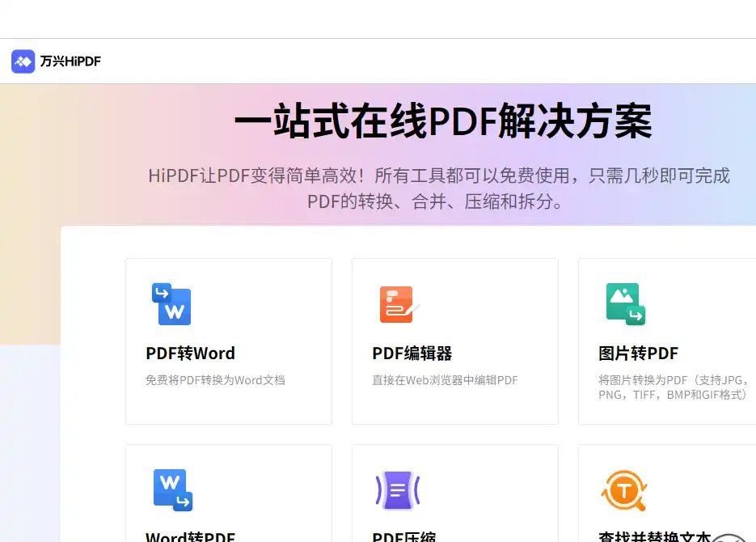Open the 万兴HiPDF brand name link
This screenshot has height=542, width=756.
click(70, 61)
